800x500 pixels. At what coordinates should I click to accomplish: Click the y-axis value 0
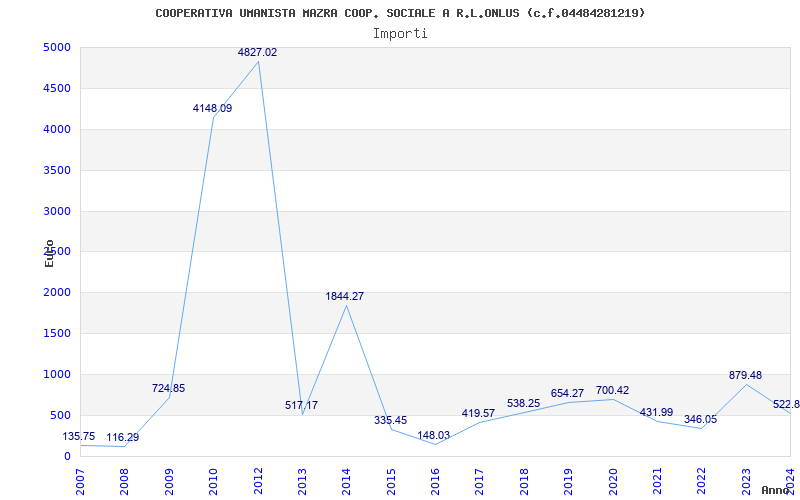tap(67, 456)
